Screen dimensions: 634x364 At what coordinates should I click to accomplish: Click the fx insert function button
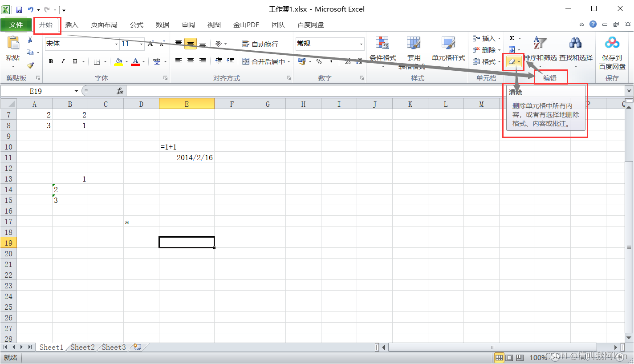(x=120, y=91)
